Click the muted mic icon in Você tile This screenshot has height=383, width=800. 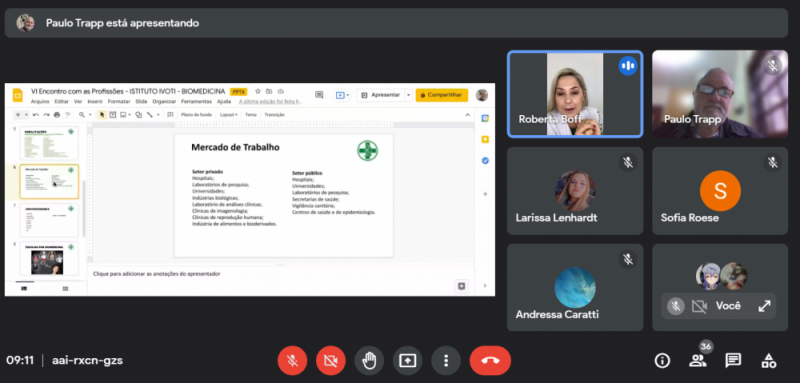[x=676, y=306]
